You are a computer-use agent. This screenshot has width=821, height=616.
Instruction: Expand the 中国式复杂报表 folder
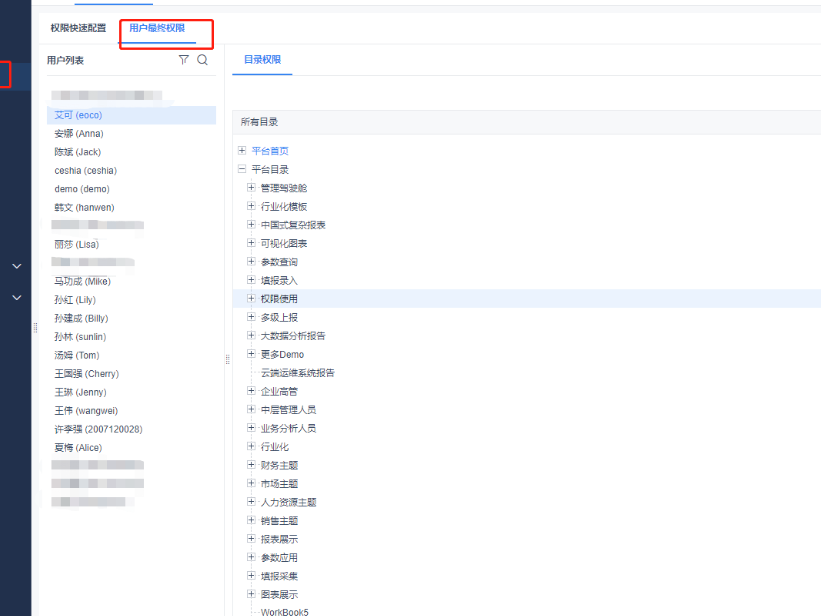click(251, 224)
